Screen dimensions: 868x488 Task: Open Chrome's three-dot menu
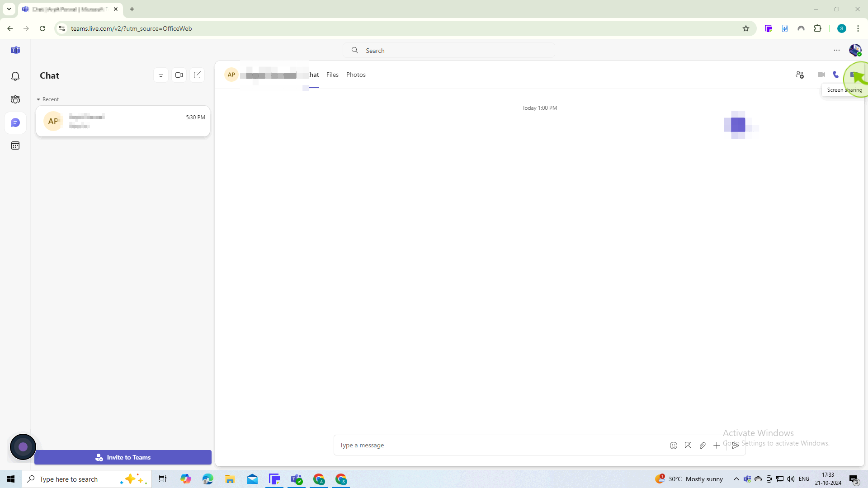tap(858, 28)
